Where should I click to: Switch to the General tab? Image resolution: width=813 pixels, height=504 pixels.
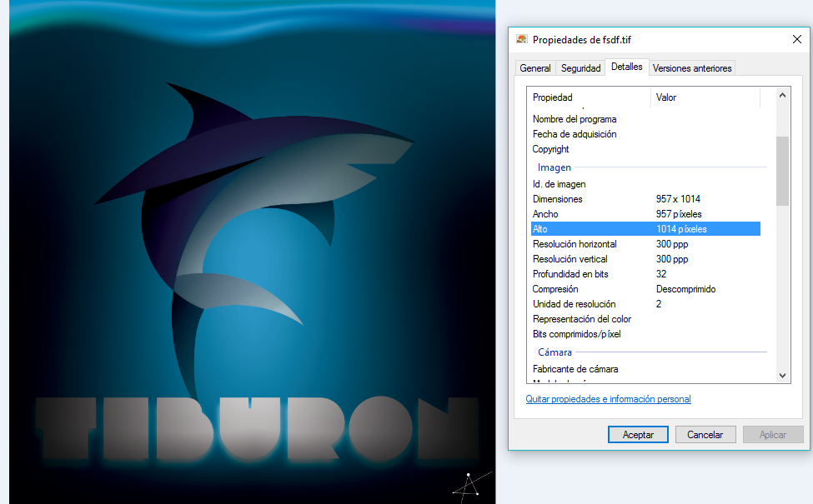tap(534, 68)
